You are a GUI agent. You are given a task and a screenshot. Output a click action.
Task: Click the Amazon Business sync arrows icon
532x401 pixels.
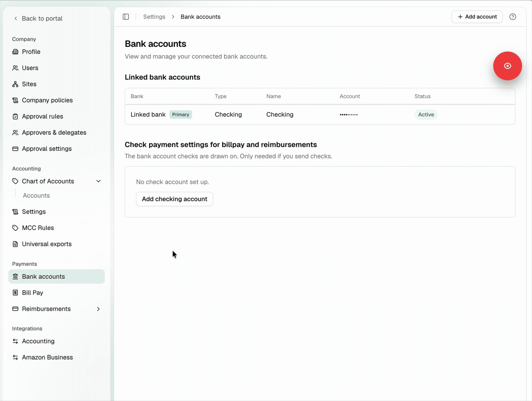(15, 357)
